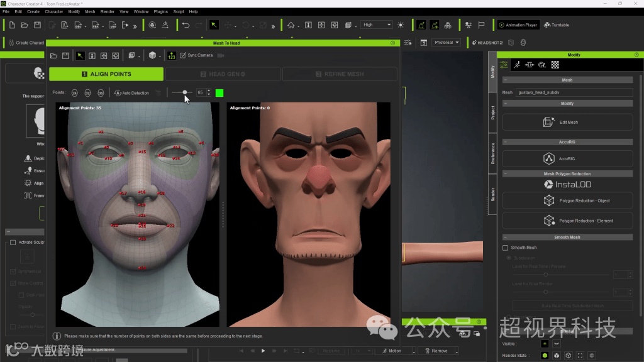The width and height of the screenshot is (644, 362).
Task: Create a new project with the toolbar icon
Action: coord(12,25)
